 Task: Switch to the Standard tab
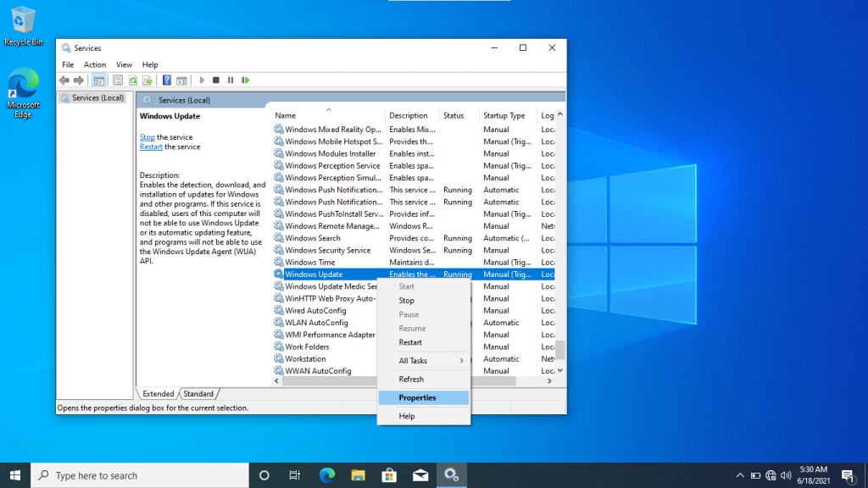(198, 394)
